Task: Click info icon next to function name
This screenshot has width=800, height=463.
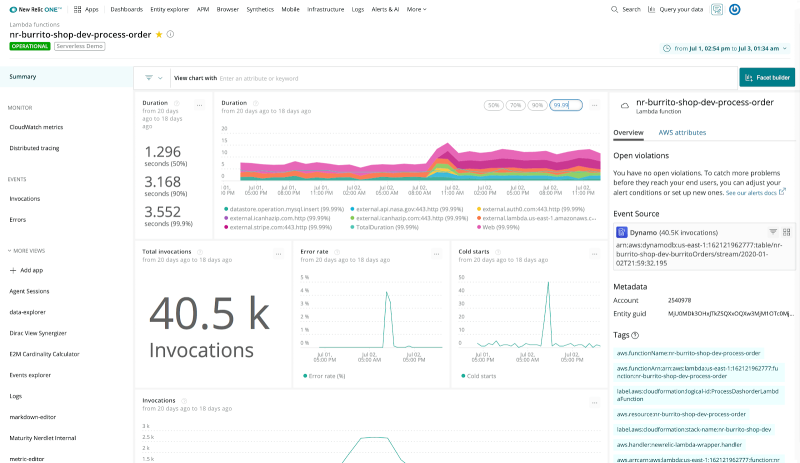Action: point(170,34)
